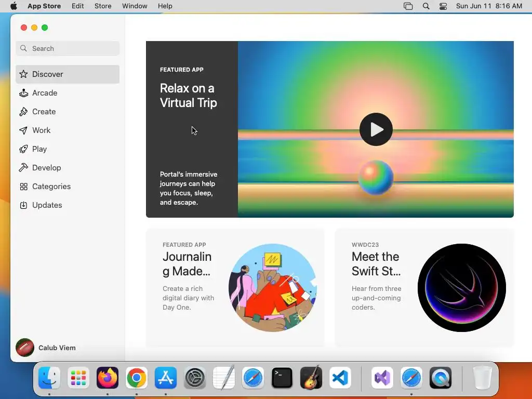The image size is (532, 399).
Task: Click the Swift logo artwork
Action: click(x=462, y=288)
